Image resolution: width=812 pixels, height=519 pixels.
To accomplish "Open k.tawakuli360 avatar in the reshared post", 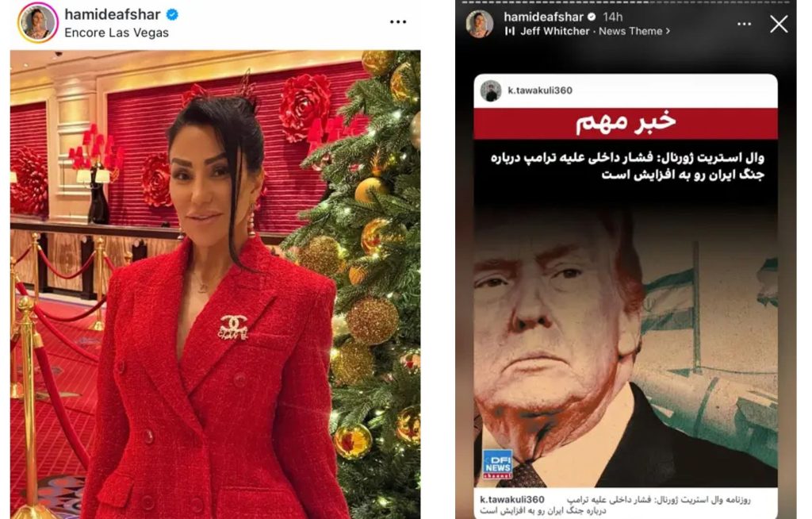I will pyautogui.click(x=490, y=90).
